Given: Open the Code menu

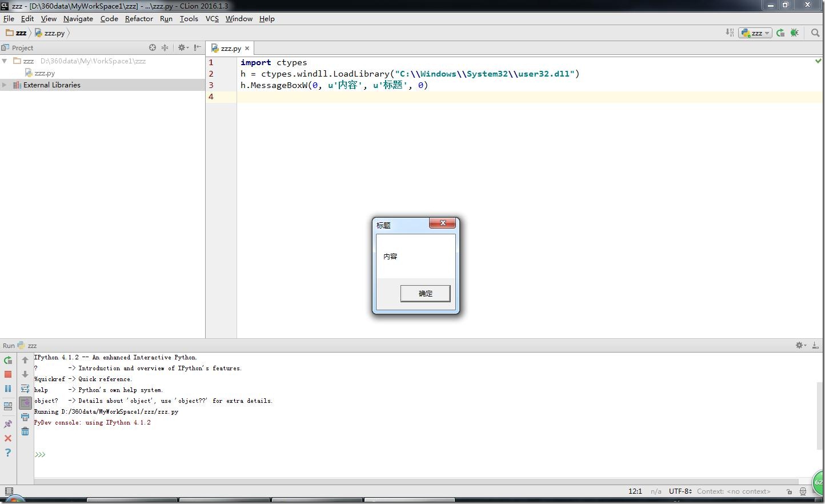Looking at the screenshot, I should click(x=109, y=18).
